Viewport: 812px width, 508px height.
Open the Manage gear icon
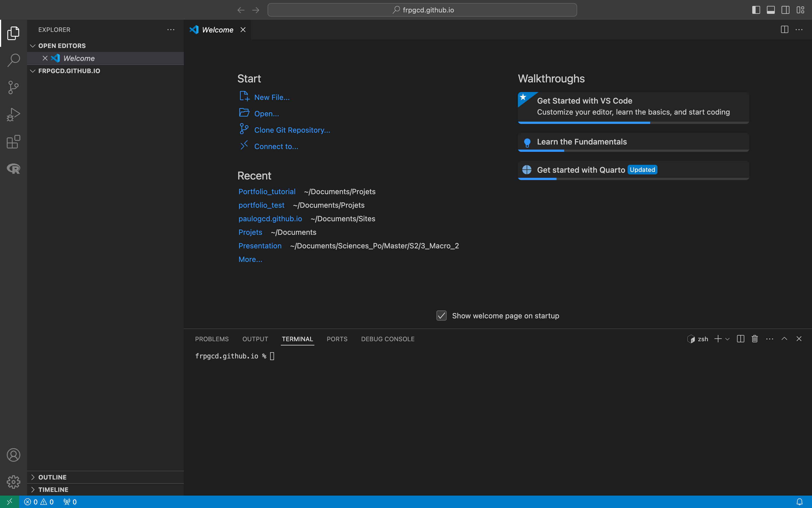click(14, 482)
